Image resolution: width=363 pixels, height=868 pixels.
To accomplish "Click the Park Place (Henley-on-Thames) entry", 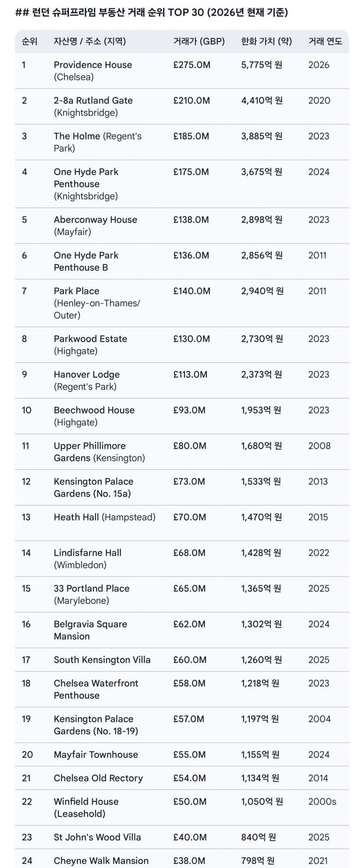I will pyautogui.click(x=97, y=303).
